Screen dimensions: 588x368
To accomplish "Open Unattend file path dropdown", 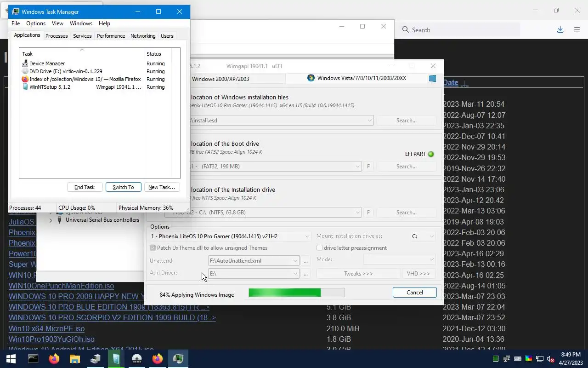I will (295, 261).
